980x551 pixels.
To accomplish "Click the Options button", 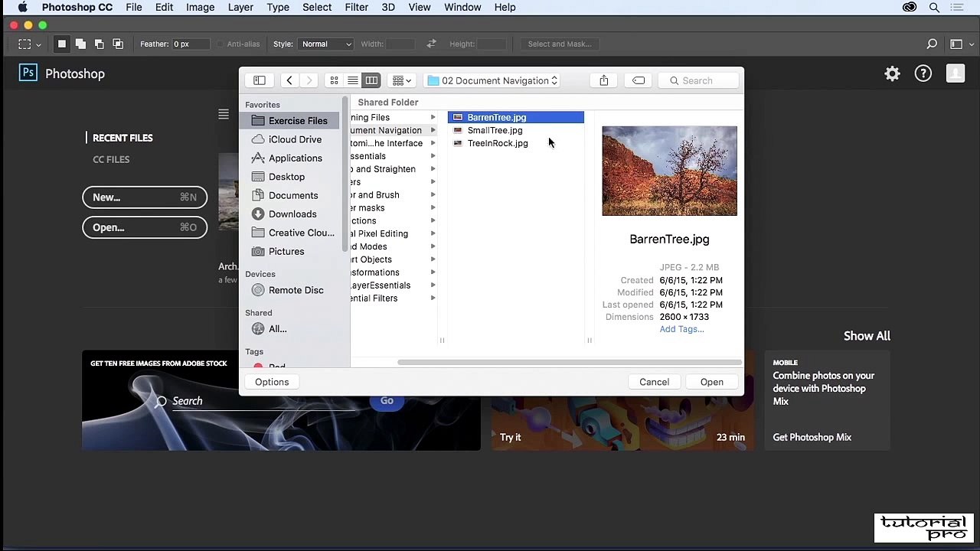I will click(x=272, y=382).
